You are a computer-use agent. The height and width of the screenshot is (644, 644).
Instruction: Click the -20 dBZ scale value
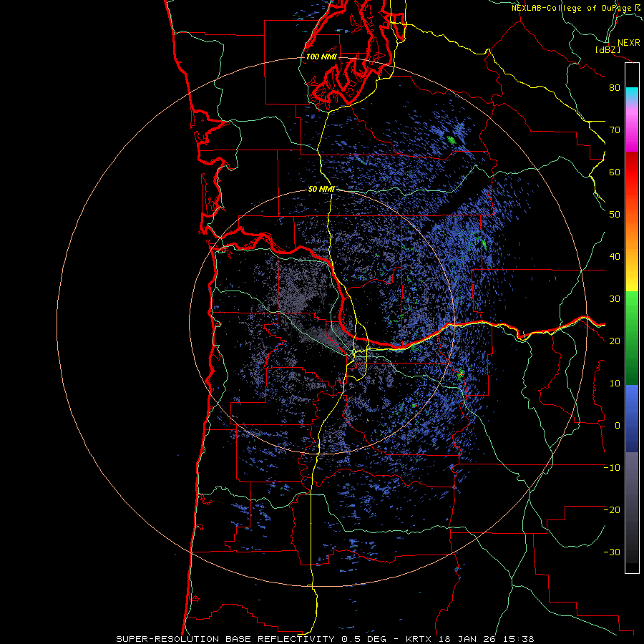[612, 509]
